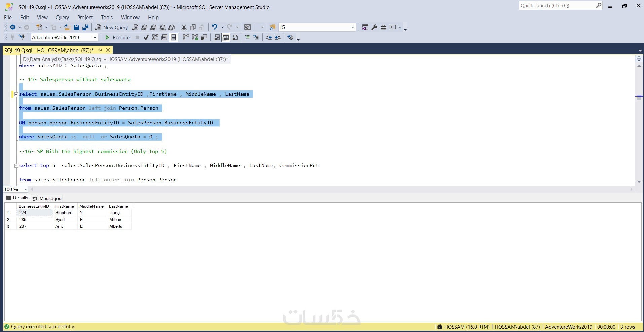Viewport: 644px width, 332px height.
Task: Click the Specify Values for Template Parameters icon
Action: pyautogui.click(x=290, y=37)
